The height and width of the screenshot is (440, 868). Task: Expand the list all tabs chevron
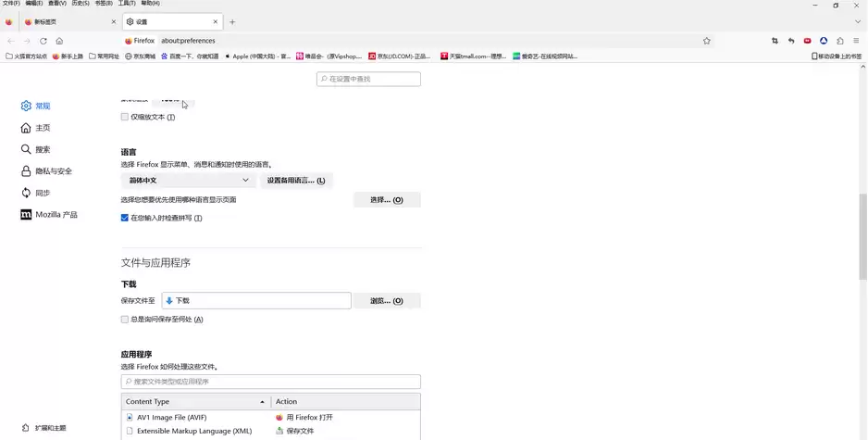click(x=858, y=22)
